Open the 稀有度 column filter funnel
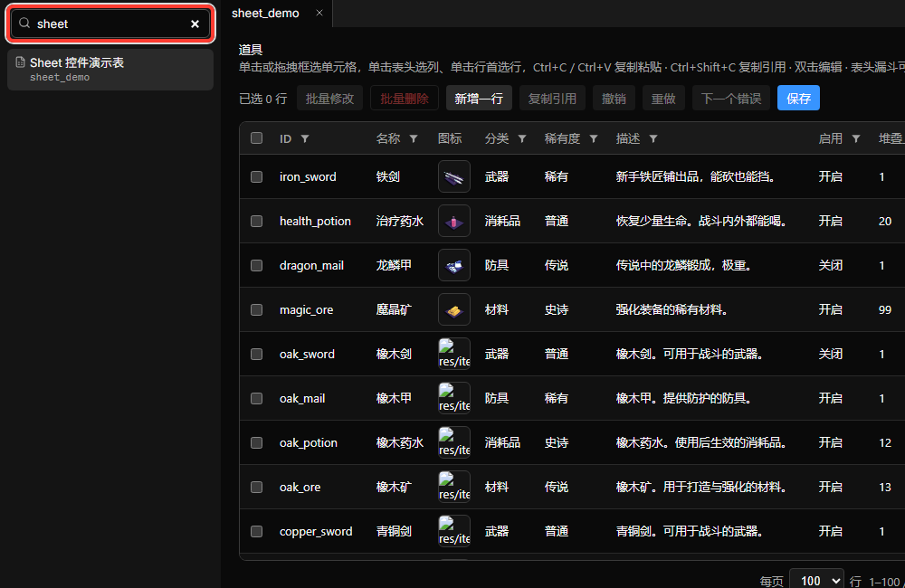905x588 pixels. point(594,138)
